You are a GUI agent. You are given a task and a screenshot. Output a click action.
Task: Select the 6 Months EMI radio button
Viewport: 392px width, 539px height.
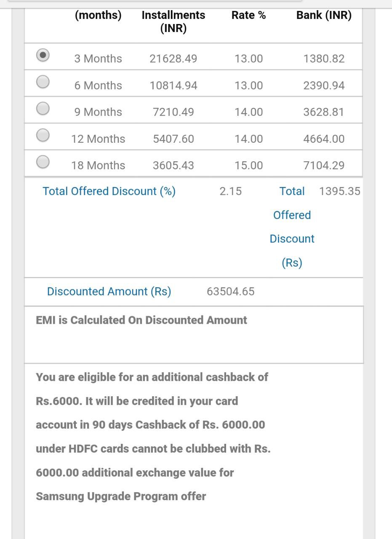click(43, 81)
